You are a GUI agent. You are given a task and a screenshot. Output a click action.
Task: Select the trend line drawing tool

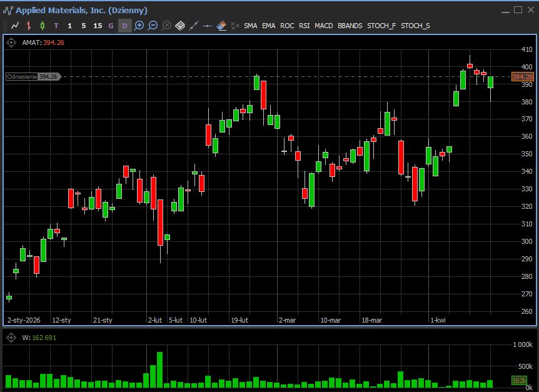(x=194, y=26)
